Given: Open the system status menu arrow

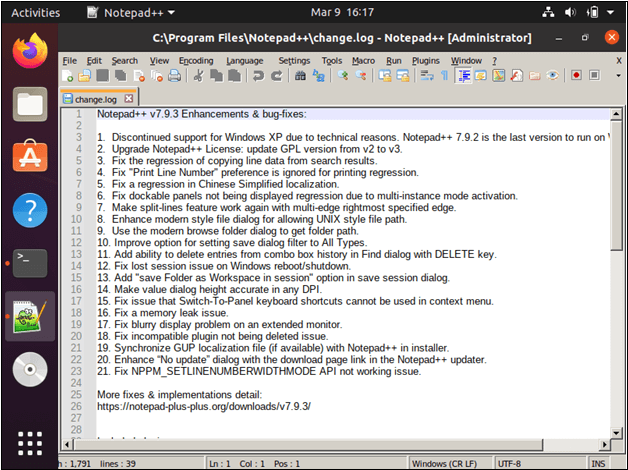Looking at the screenshot, I should pyautogui.click(x=610, y=12).
